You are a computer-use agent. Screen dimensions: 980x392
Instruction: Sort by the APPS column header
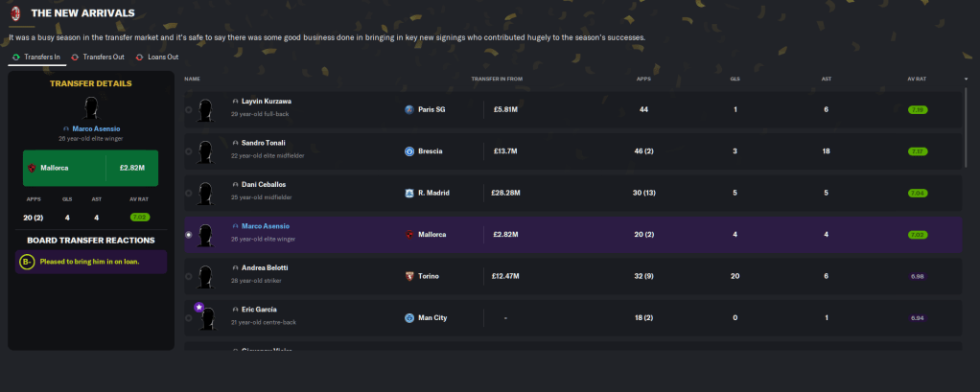(x=643, y=79)
